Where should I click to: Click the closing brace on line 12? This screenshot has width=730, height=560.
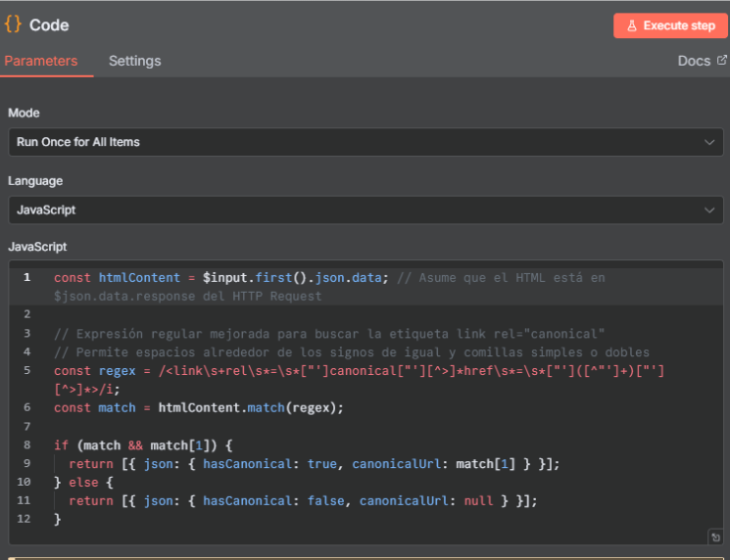click(x=57, y=519)
